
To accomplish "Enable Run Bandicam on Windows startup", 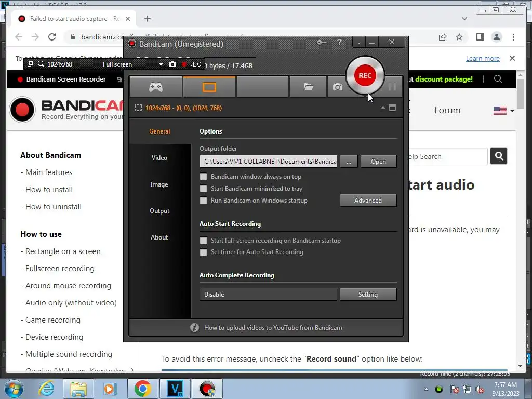I will coord(203,200).
